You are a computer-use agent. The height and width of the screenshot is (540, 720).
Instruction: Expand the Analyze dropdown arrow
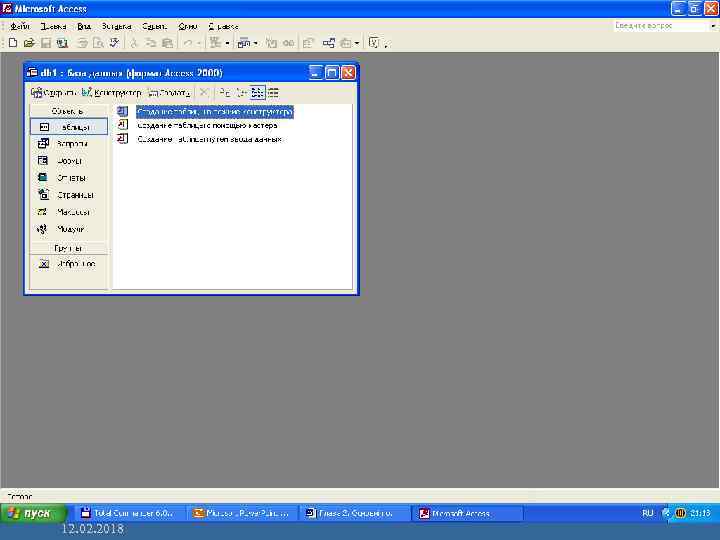(256, 43)
